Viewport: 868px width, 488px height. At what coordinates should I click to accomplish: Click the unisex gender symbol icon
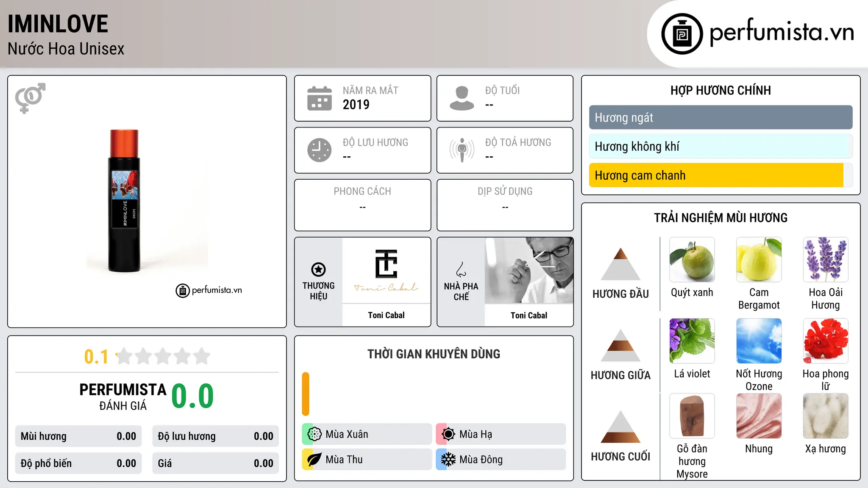click(30, 98)
